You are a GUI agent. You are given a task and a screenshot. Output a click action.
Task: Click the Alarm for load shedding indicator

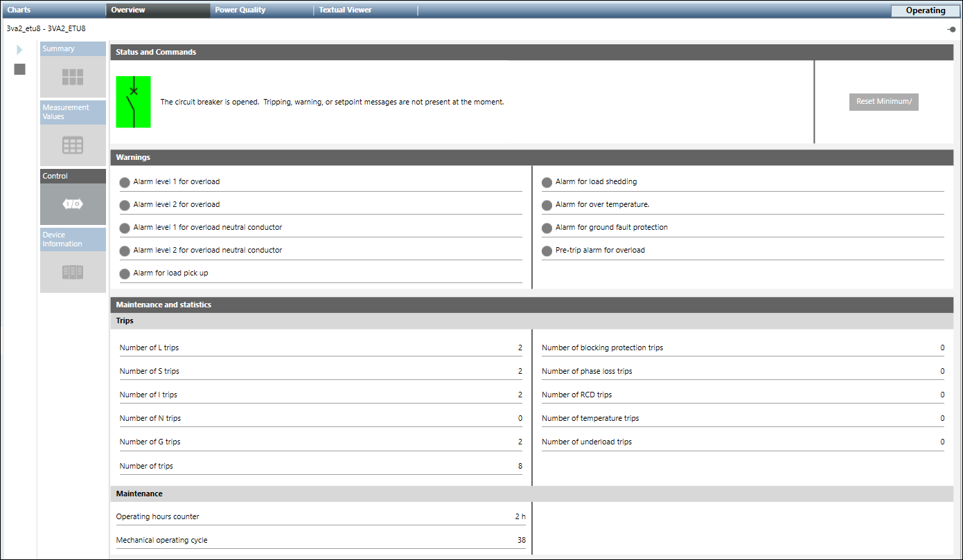[547, 183]
